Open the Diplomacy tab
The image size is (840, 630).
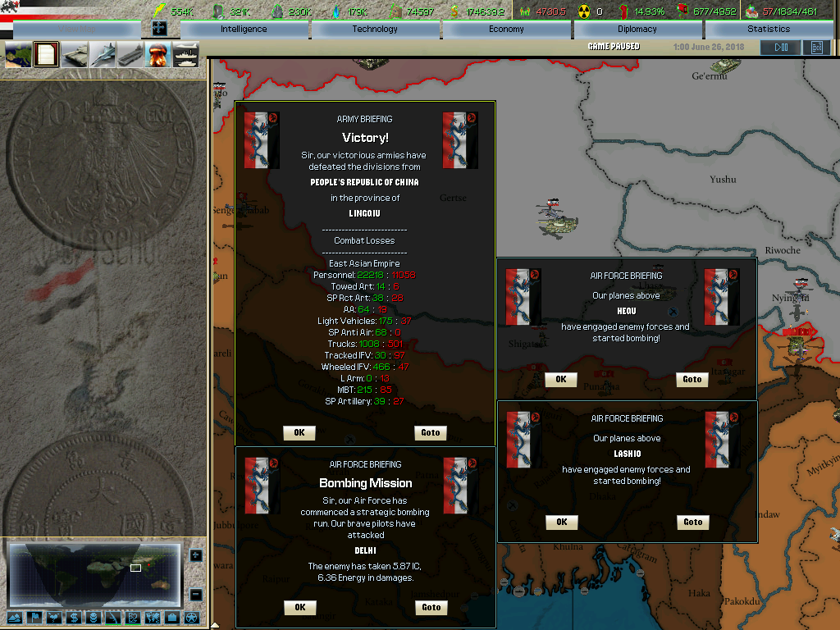[x=637, y=29]
